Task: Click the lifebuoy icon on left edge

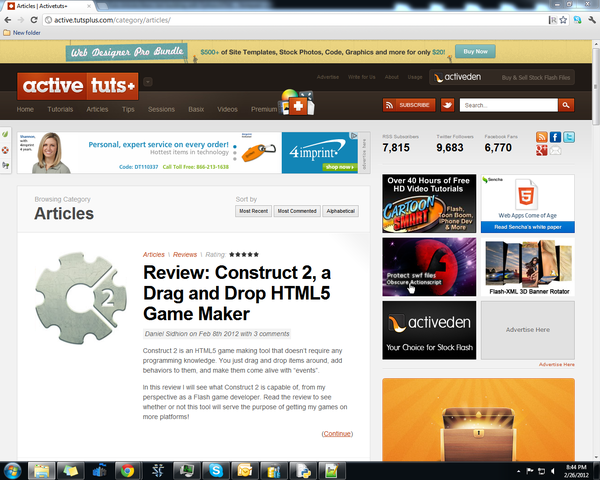Action: [5, 150]
